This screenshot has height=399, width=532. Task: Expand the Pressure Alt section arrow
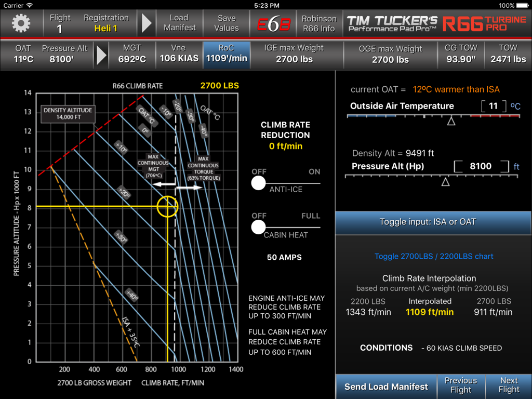tap(100, 55)
